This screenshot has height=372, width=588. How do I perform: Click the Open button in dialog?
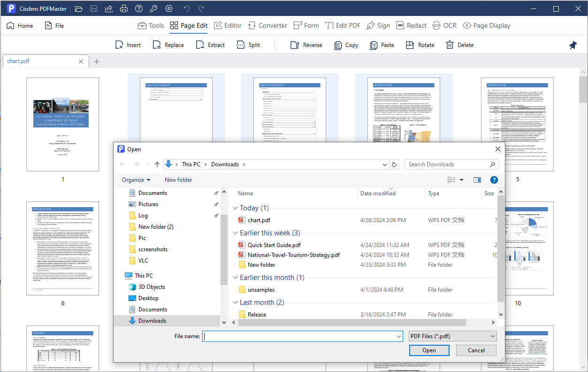(429, 350)
